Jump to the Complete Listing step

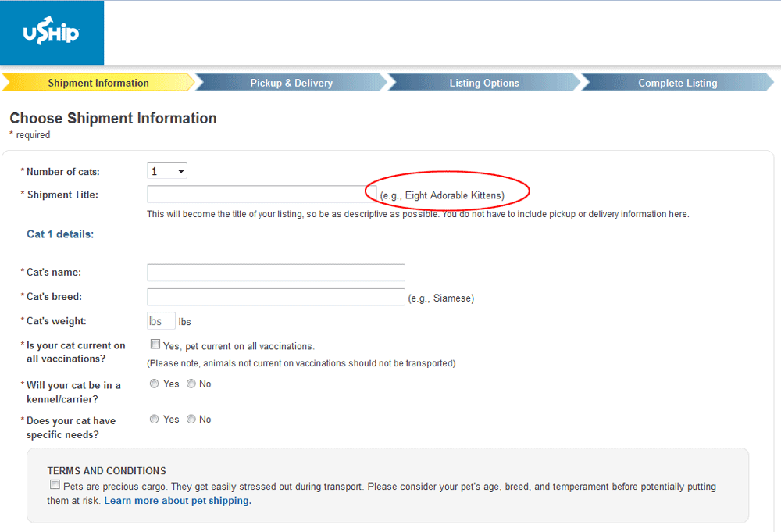tap(677, 83)
